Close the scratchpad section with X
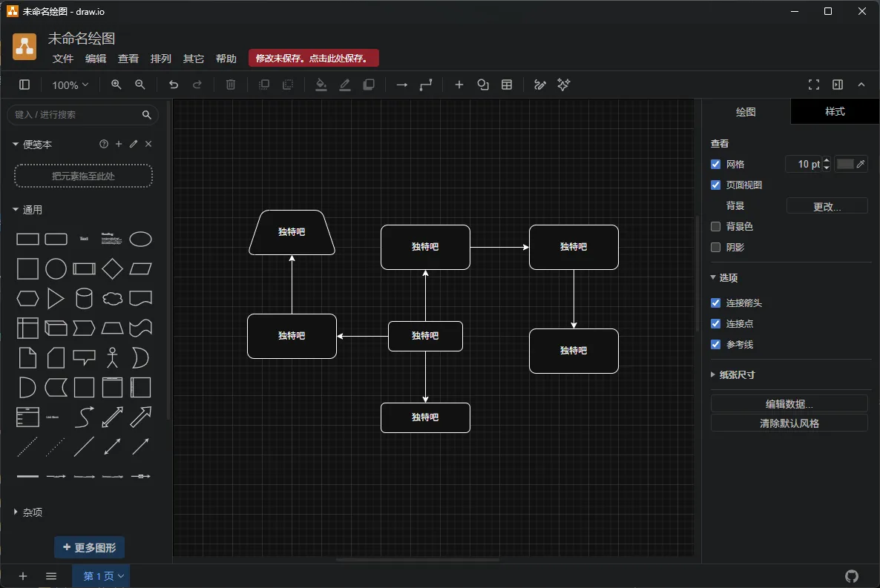Image resolution: width=880 pixels, height=588 pixels. coord(148,144)
